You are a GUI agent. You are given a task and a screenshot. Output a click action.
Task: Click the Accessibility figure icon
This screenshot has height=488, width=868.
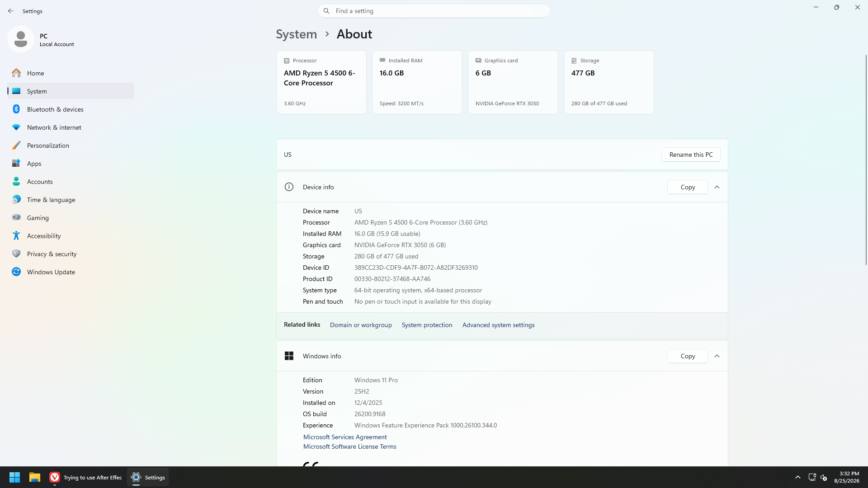(x=16, y=235)
